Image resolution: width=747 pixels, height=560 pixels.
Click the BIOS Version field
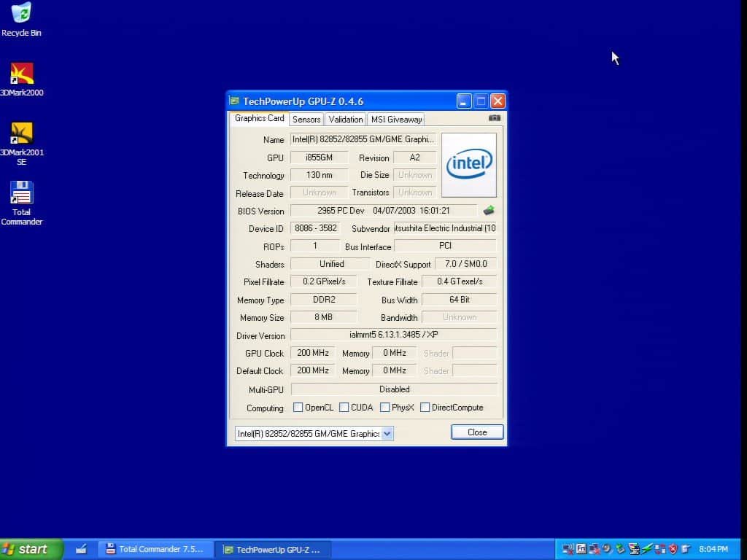tap(384, 210)
